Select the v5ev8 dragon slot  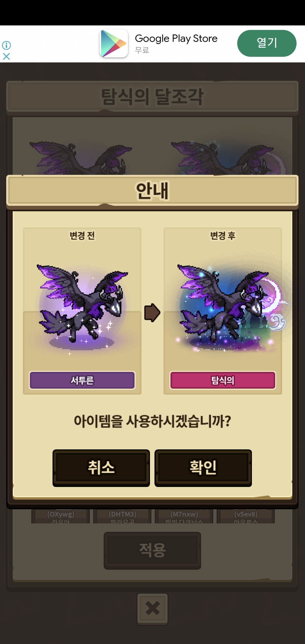246,516
